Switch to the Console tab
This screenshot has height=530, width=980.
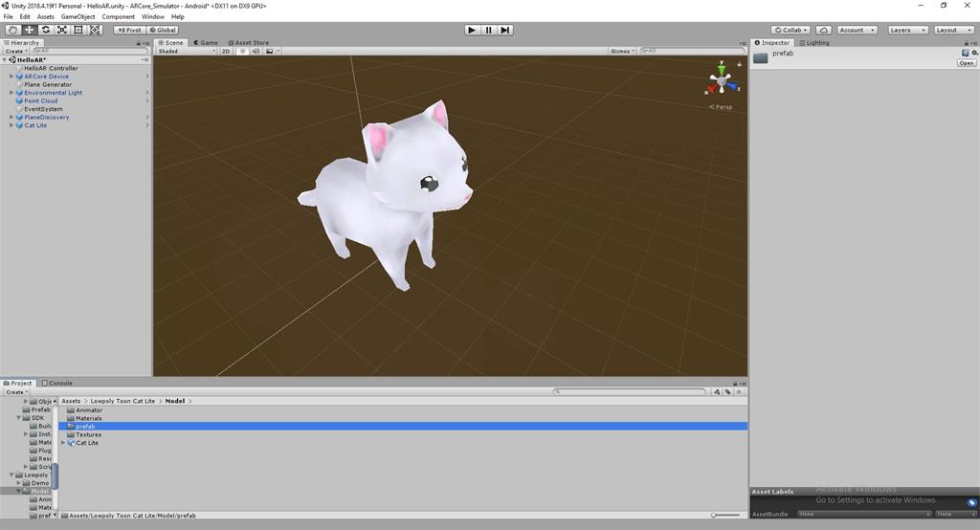coord(56,383)
